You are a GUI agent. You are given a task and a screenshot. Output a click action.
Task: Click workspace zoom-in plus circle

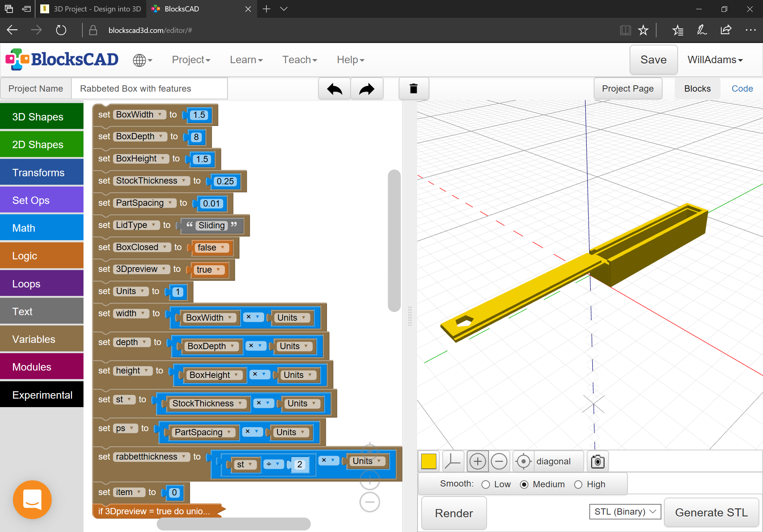coord(369,480)
